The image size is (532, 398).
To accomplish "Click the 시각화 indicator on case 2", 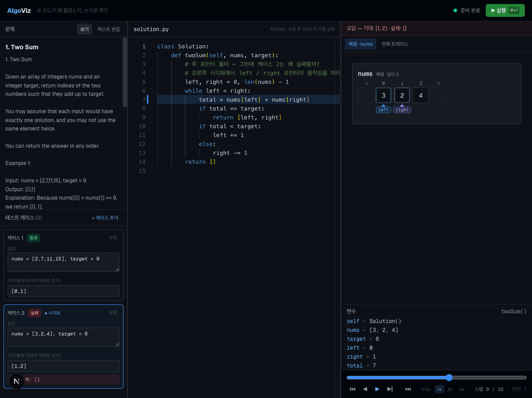I will 52,313.
